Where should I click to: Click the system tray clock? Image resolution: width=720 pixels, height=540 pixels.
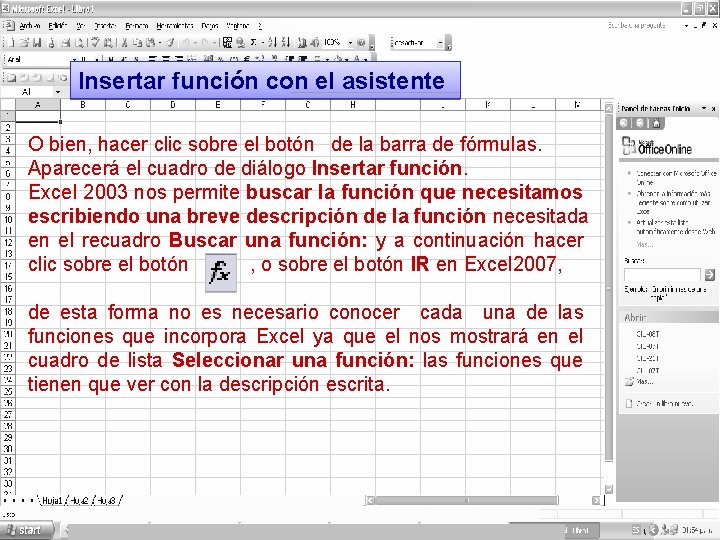point(698,530)
